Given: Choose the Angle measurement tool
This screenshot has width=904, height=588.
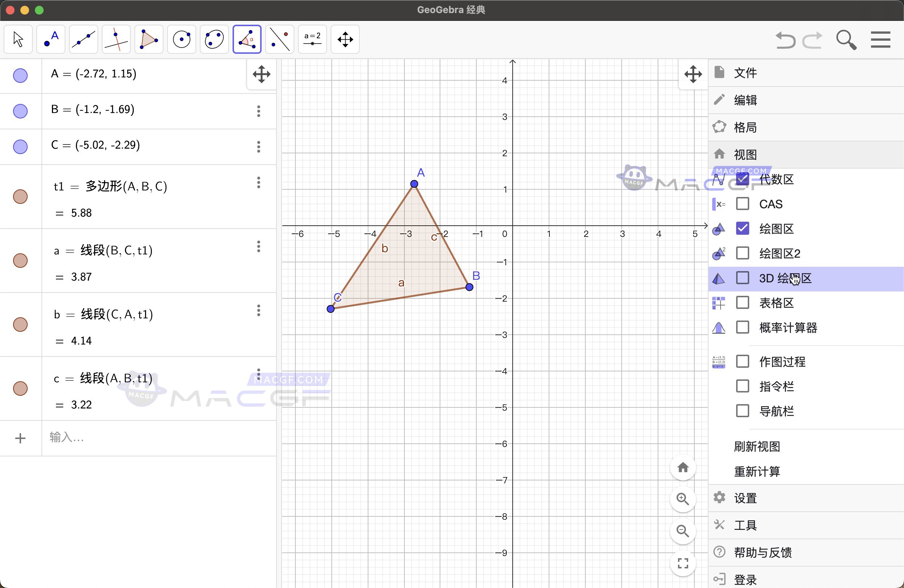Looking at the screenshot, I should click(246, 39).
